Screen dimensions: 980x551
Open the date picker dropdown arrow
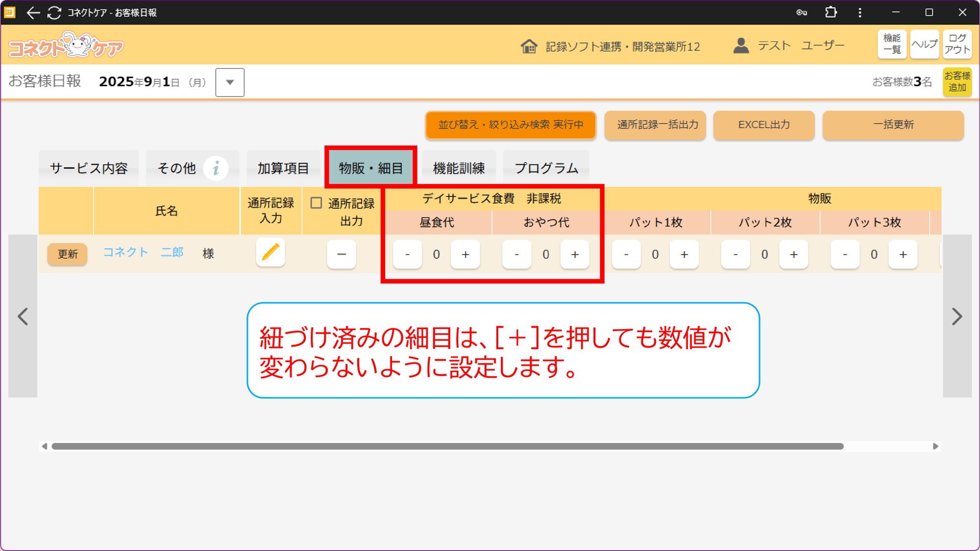point(230,82)
